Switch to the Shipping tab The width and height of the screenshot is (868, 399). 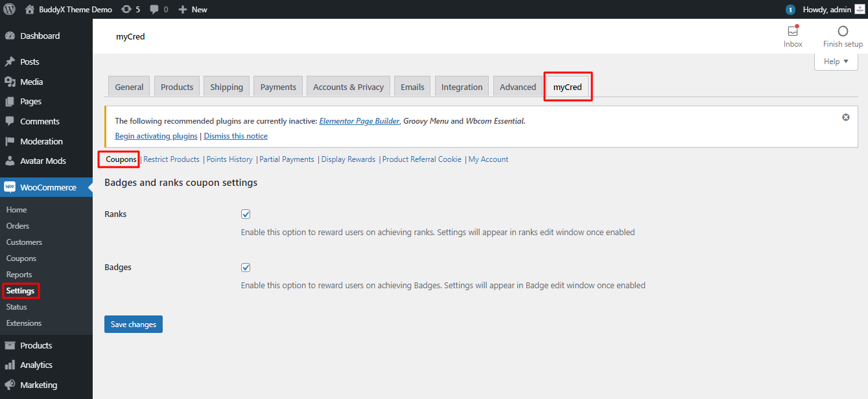point(226,87)
